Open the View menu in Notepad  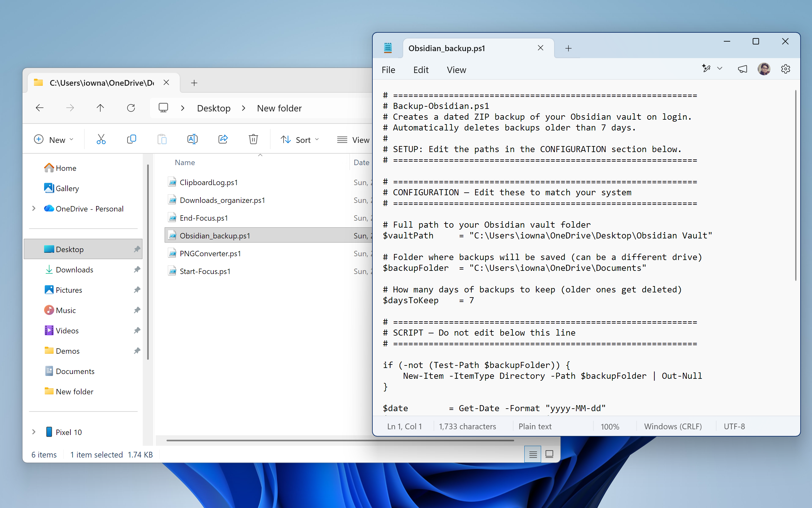(x=456, y=70)
